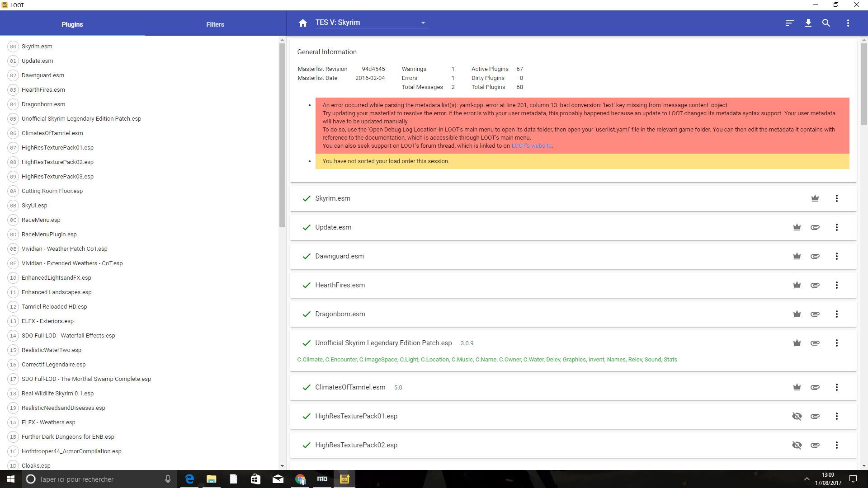The width and height of the screenshot is (868, 488).
Task: Click the crown icon on Dragonborn.esm card
Action: pos(797,314)
